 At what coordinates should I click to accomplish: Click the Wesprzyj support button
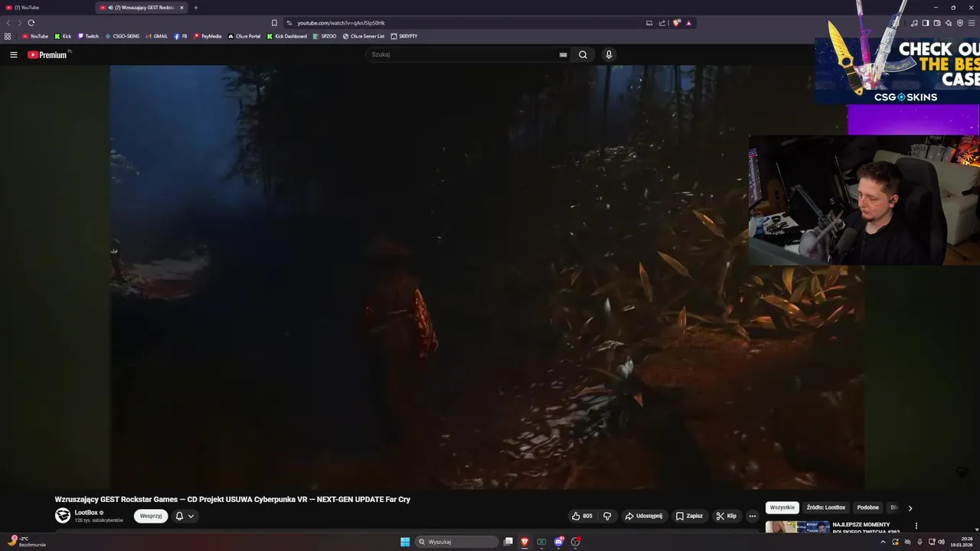(x=151, y=516)
